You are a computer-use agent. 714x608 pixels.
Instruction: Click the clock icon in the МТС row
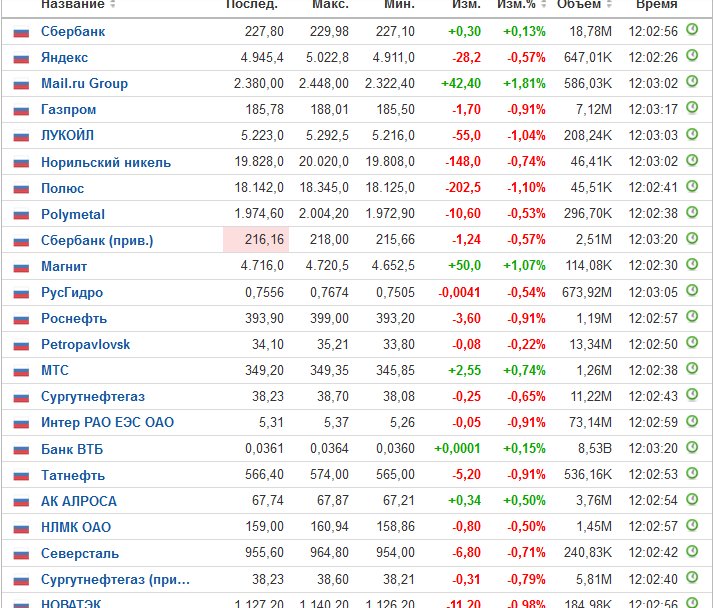pyautogui.click(x=692, y=368)
